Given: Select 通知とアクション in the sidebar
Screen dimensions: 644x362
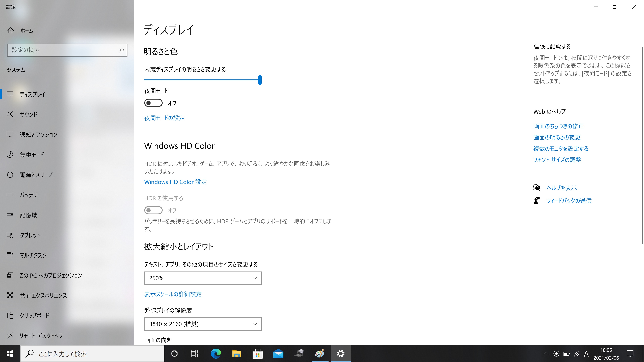Looking at the screenshot, I should click(67, 134).
